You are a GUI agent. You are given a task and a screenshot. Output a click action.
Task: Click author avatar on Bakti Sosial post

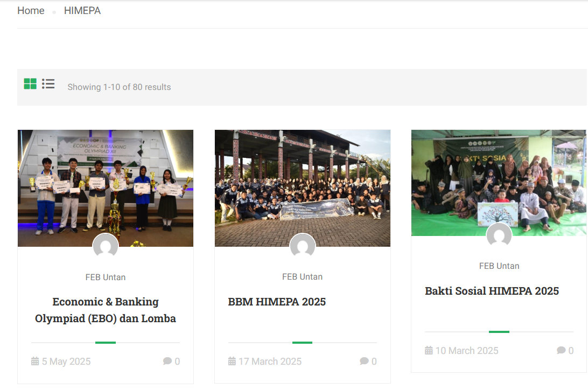coord(499,235)
